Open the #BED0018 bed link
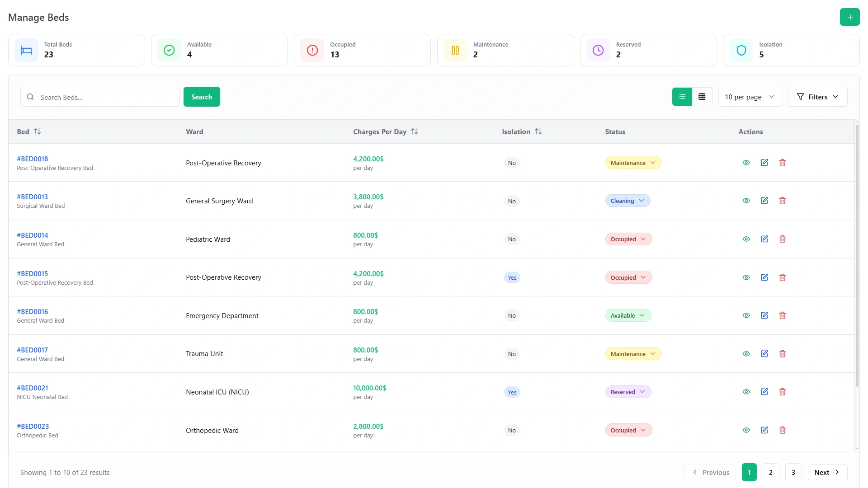 (x=33, y=159)
